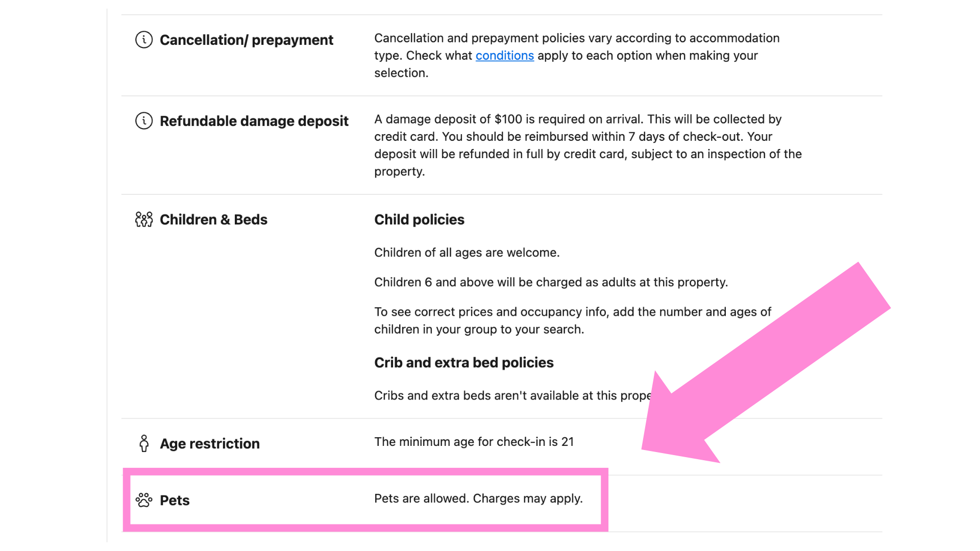Click the Age restriction heading
980x551 pixels.
210,443
